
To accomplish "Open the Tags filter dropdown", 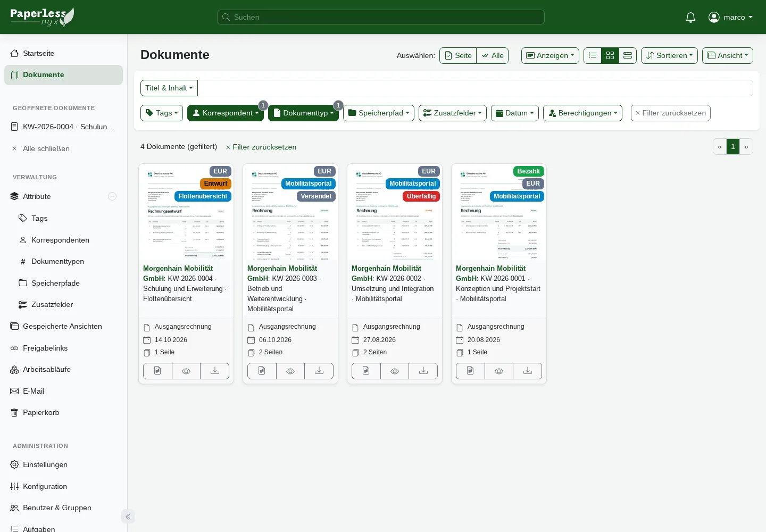I will (x=162, y=113).
